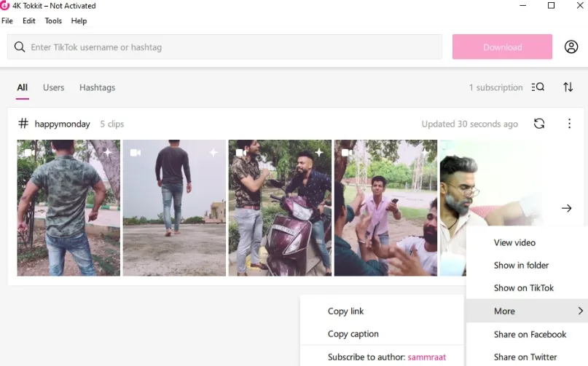
Task: Open the Edit menu
Action: click(29, 21)
